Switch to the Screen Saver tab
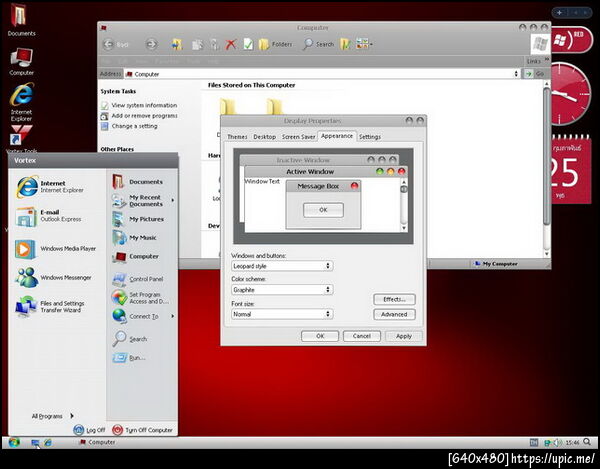Screen dimensions: 600x469 click(298, 137)
